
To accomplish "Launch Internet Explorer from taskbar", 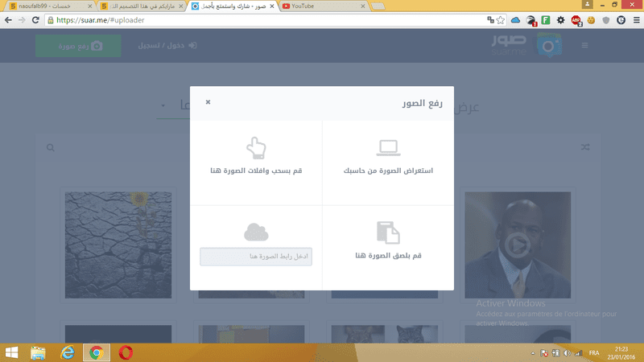I will [68, 353].
